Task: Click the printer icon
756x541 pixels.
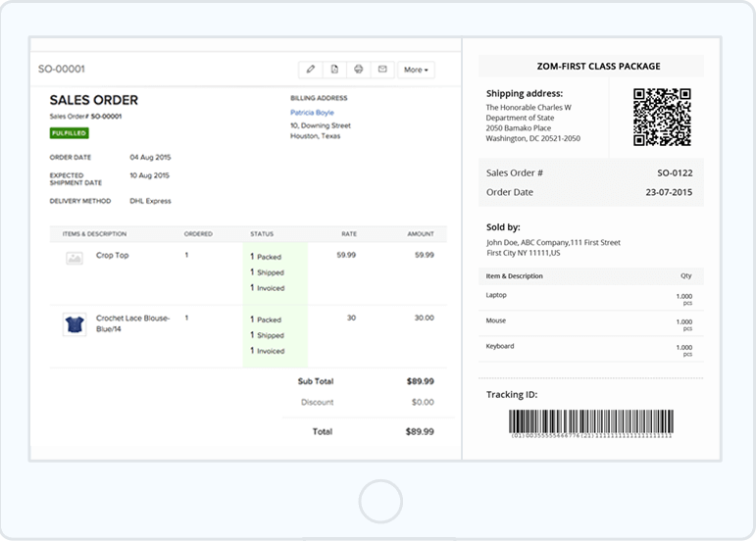Action: pos(358,70)
